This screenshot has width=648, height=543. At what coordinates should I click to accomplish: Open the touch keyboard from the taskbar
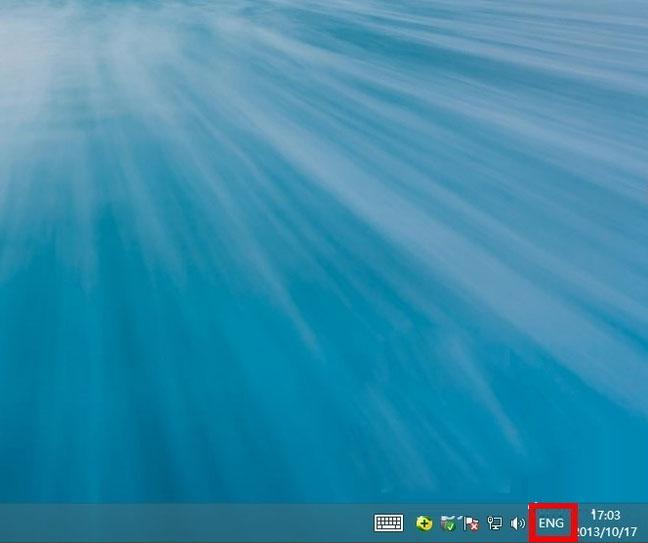388,523
